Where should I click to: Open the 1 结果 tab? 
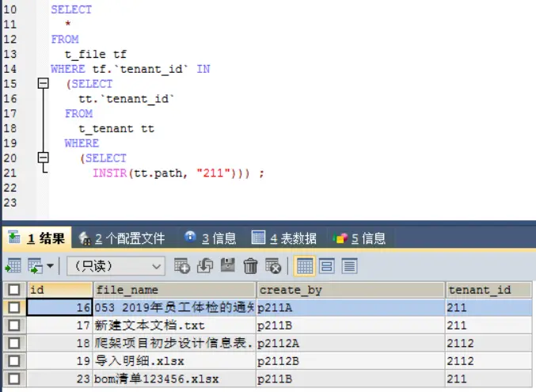37,238
